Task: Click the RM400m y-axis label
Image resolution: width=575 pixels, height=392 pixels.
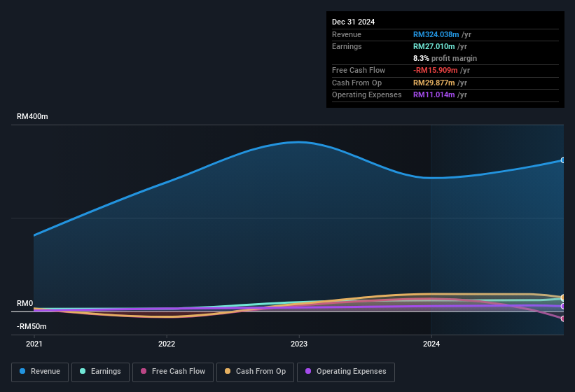Action: pyautogui.click(x=32, y=116)
